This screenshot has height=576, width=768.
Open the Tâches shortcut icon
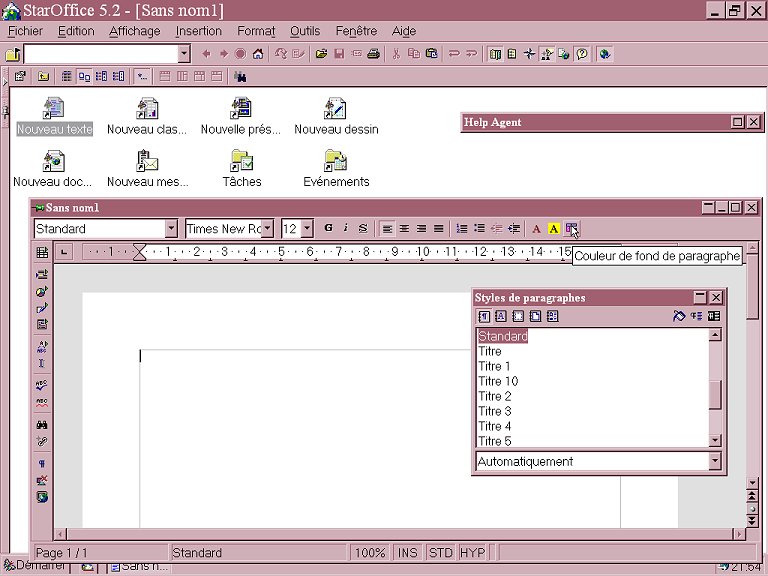point(241,161)
